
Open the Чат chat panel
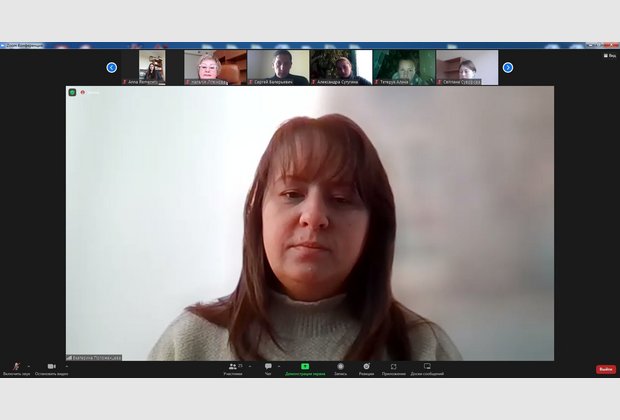pyautogui.click(x=268, y=369)
